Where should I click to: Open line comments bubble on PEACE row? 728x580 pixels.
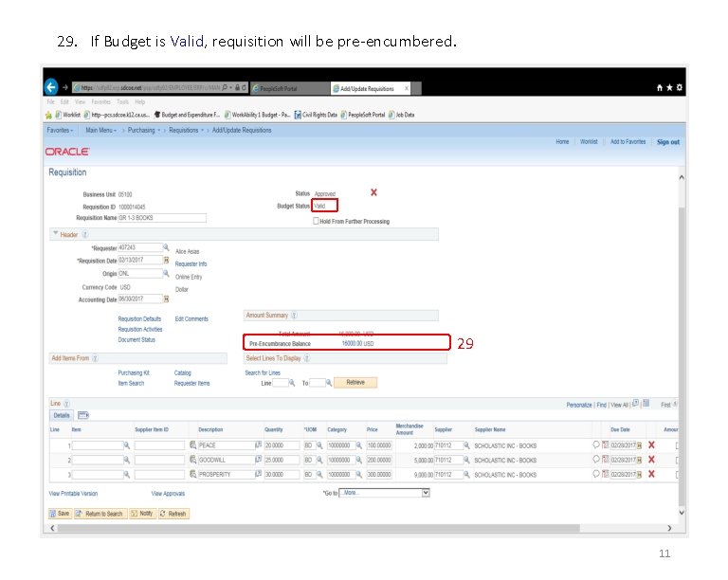point(596,445)
